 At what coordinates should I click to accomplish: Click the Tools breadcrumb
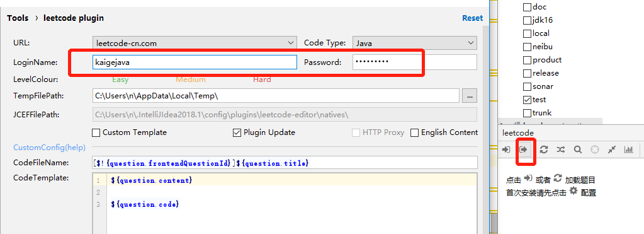pos(18,18)
